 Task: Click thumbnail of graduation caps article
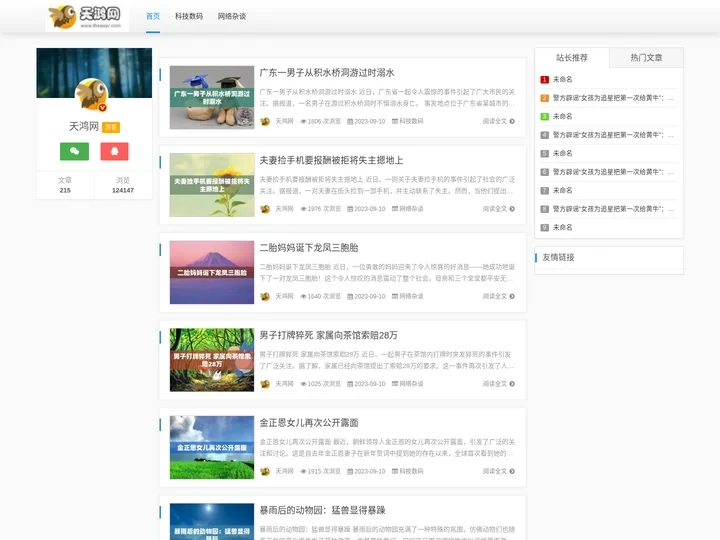(x=212, y=97)
